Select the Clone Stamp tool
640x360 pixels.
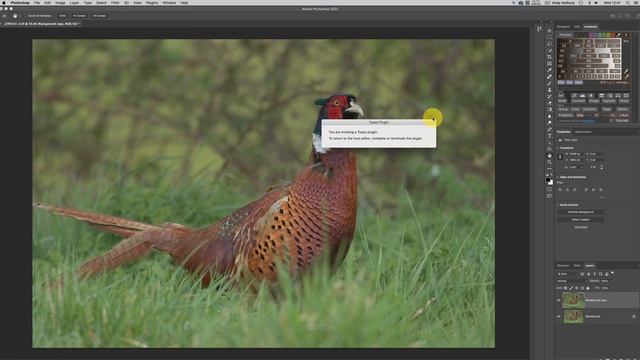549,90
